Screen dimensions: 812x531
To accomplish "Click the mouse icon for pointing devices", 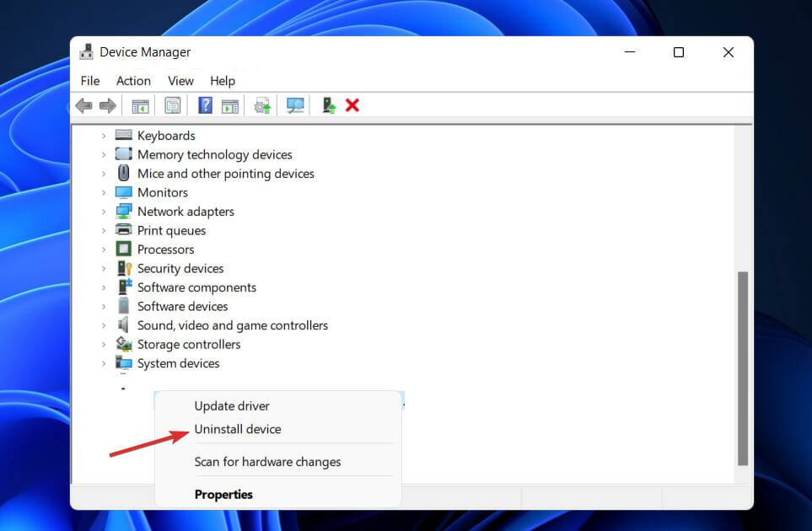I will (123, 172).
